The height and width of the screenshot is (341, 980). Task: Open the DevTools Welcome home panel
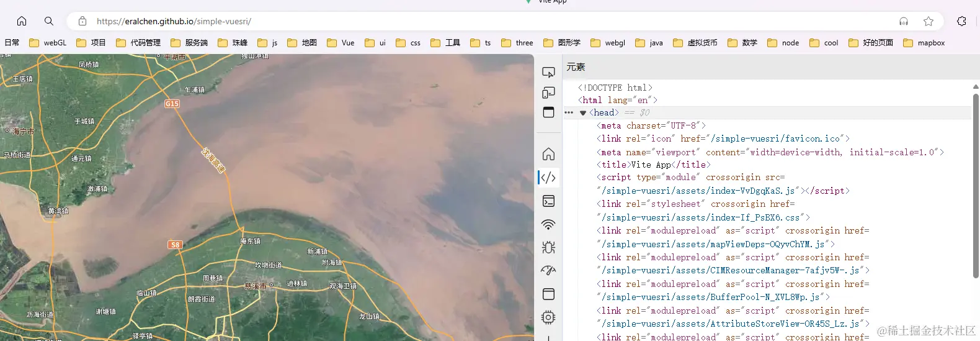[548, 154]
